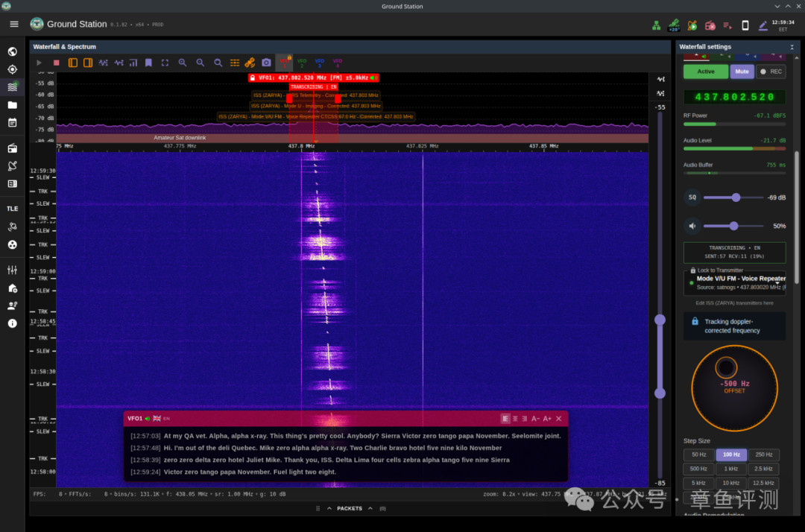This screenshot has height=532, width=805.
Task: Open the location home icon in sidebar
Action: 13,288
